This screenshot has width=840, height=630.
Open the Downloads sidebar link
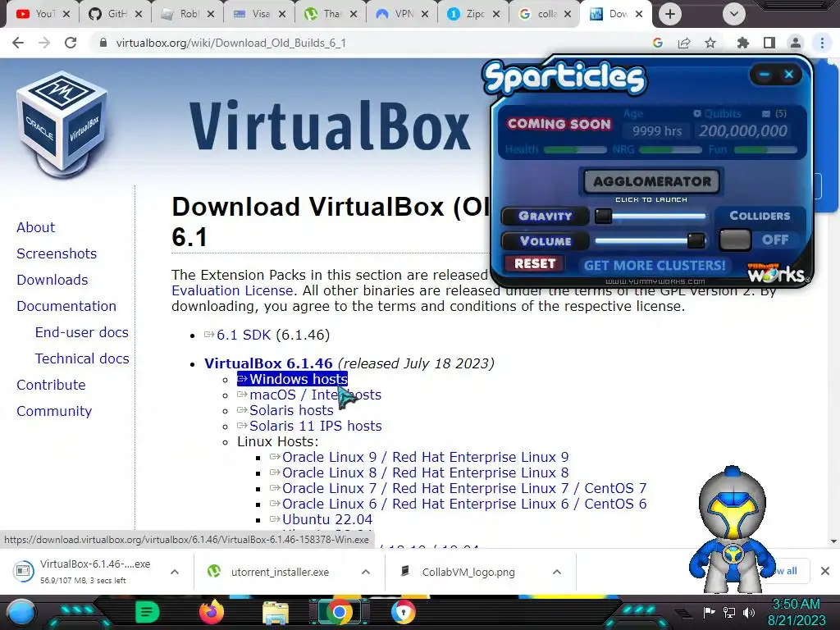point(52,280)
